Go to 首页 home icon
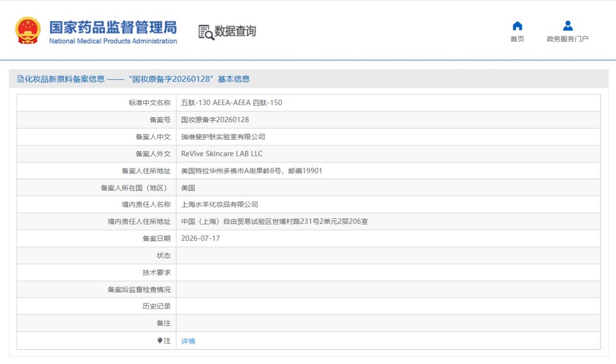The width and height of the screenshot is (616, 364). point(517,26)
